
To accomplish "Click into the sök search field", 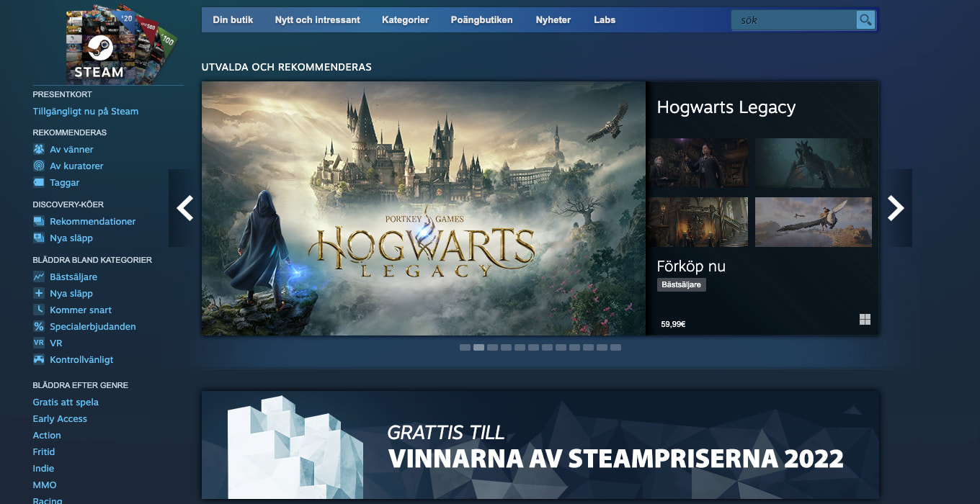I will pos(793,20).
